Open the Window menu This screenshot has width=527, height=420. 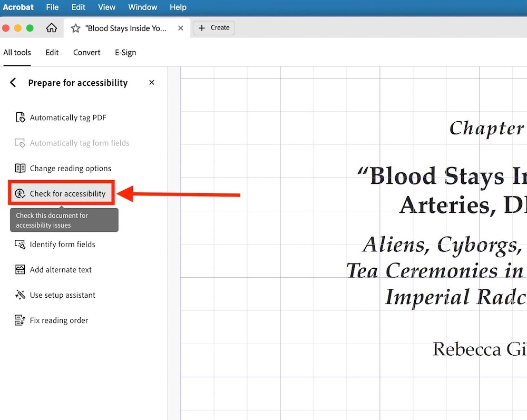142,7
